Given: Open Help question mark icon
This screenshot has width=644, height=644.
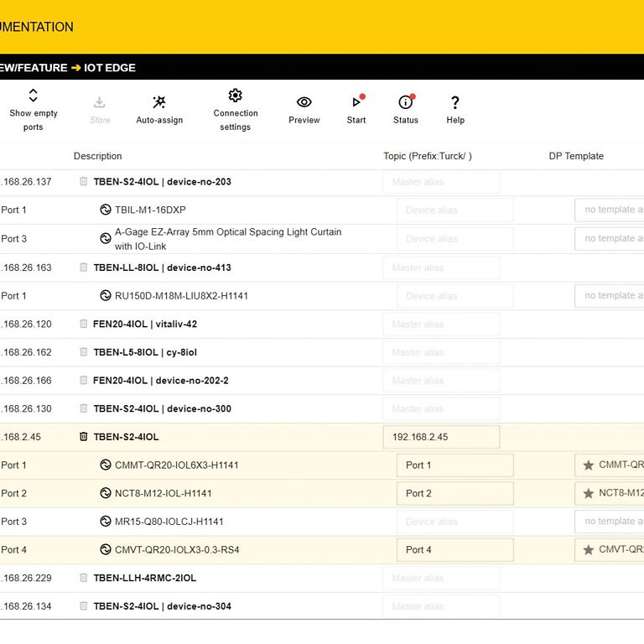Looking at the screenshot, I should click(x=455, y=102).
